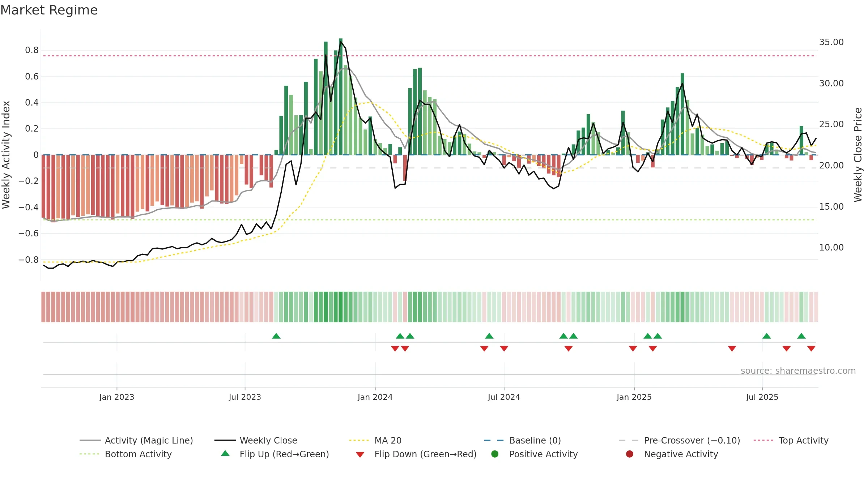868x488 pixels.
Task: Toggle the Activity (Magic Line) legend entry
Action: [x=136, y=440]
